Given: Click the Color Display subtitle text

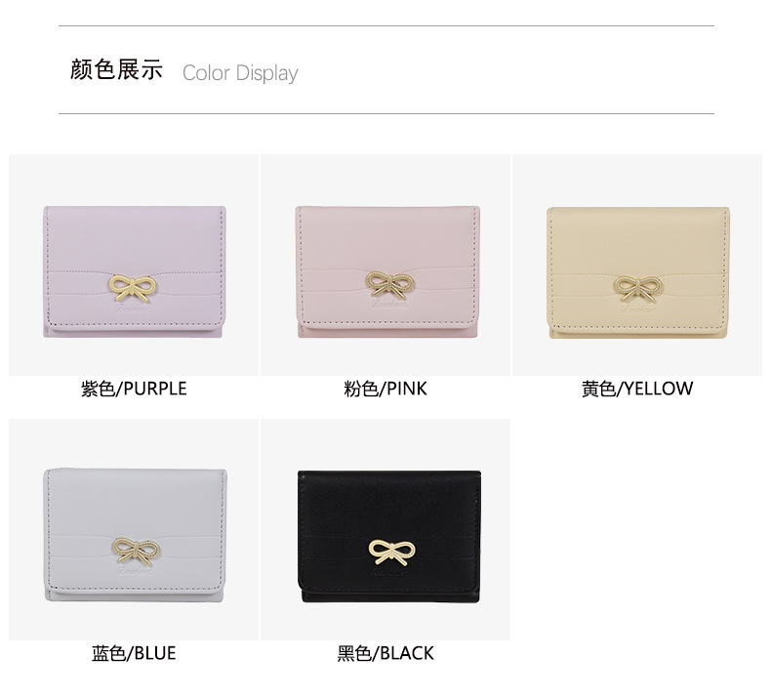Looking at the screenshot, I should [x=240, y=73].
